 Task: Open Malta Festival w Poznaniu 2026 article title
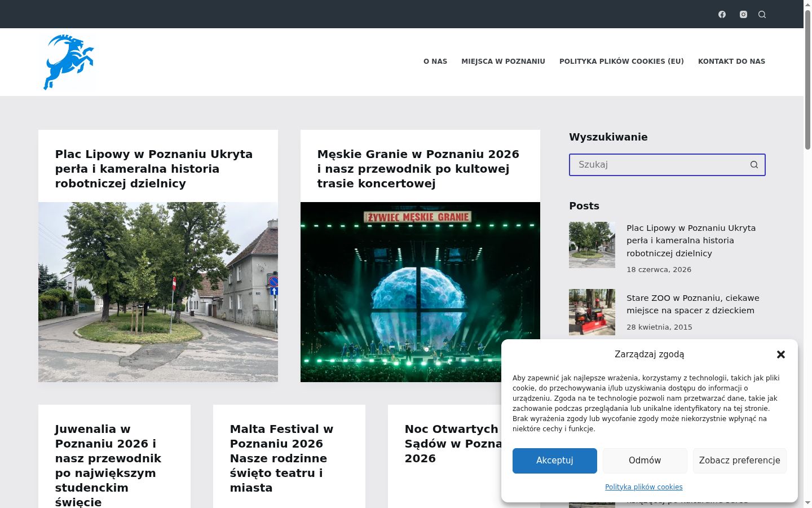[281, 458]
